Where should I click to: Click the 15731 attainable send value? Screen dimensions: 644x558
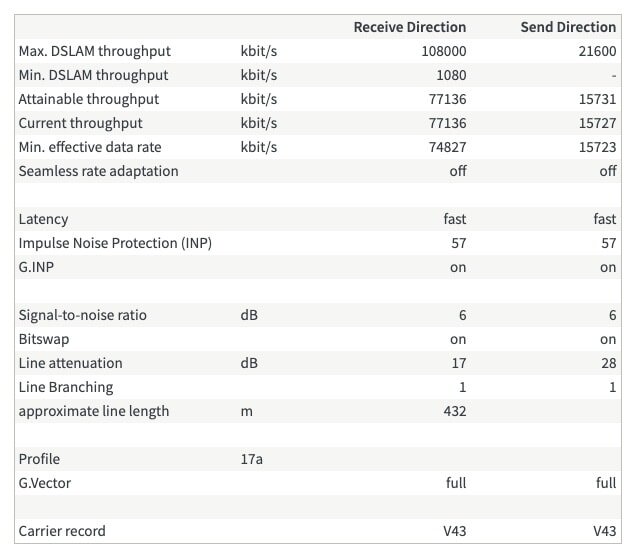coord(597,99)
